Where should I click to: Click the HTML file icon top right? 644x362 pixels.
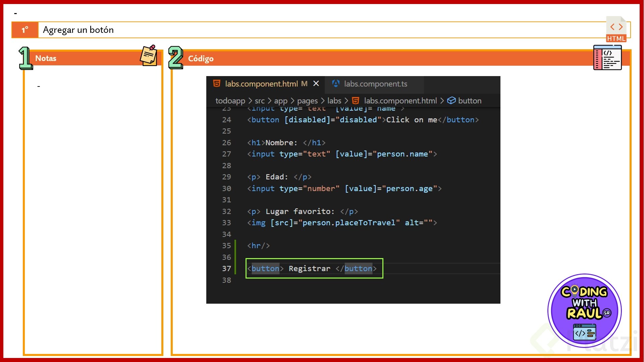(616, 29)
